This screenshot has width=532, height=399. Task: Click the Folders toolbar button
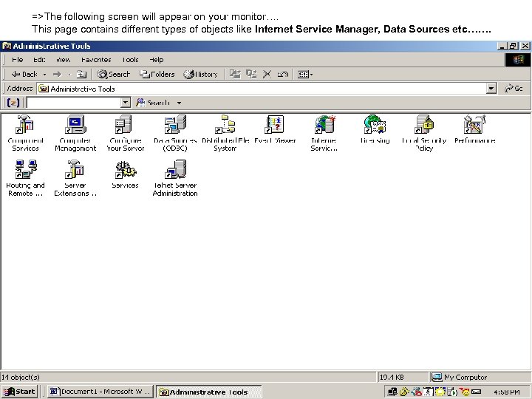click(157, 74)
